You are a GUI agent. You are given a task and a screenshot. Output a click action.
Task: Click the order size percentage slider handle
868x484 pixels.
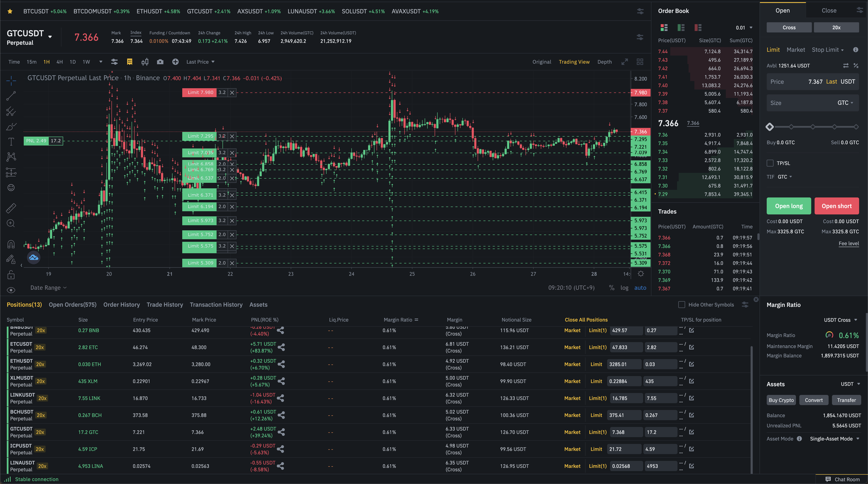pyautogui.click(x=770, y=127)
